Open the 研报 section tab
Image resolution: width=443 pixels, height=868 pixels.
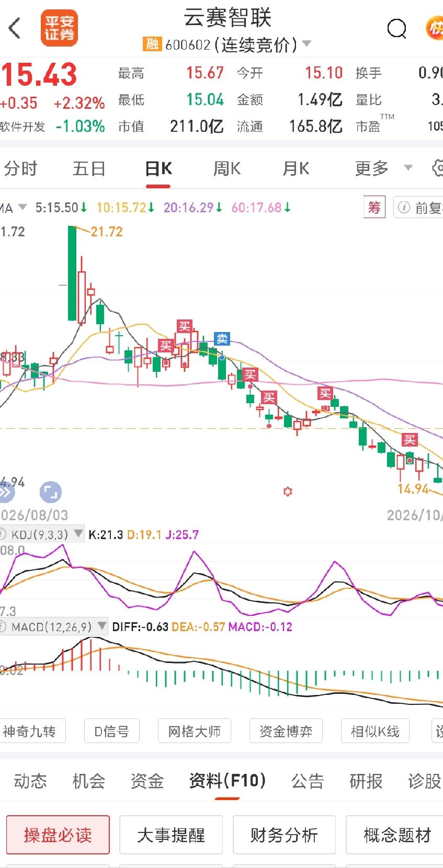[366, 781]
